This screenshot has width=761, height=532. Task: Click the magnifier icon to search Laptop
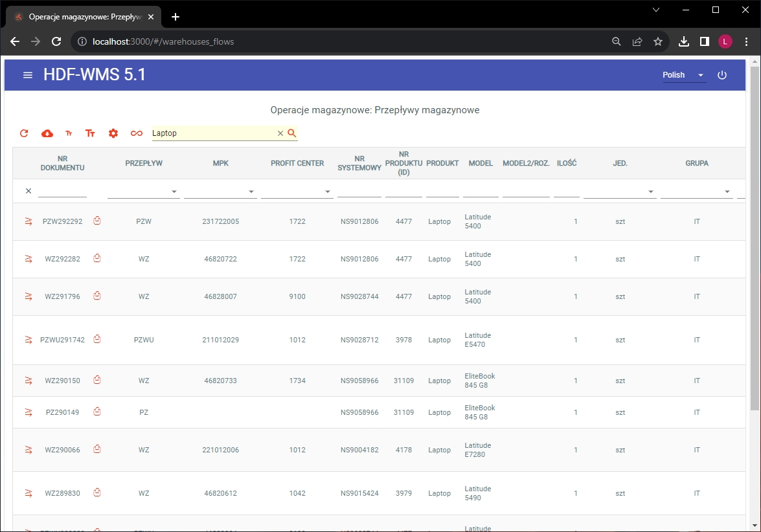292,133
